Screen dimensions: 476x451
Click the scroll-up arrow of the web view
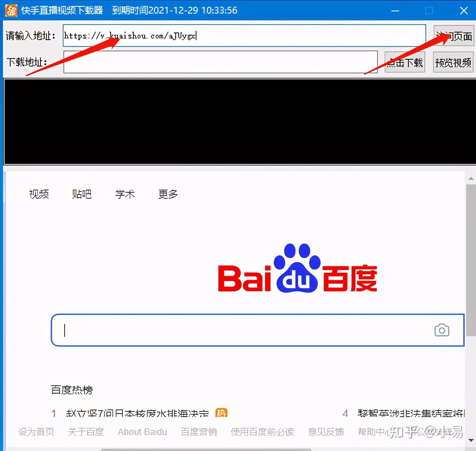click(471, 178)
